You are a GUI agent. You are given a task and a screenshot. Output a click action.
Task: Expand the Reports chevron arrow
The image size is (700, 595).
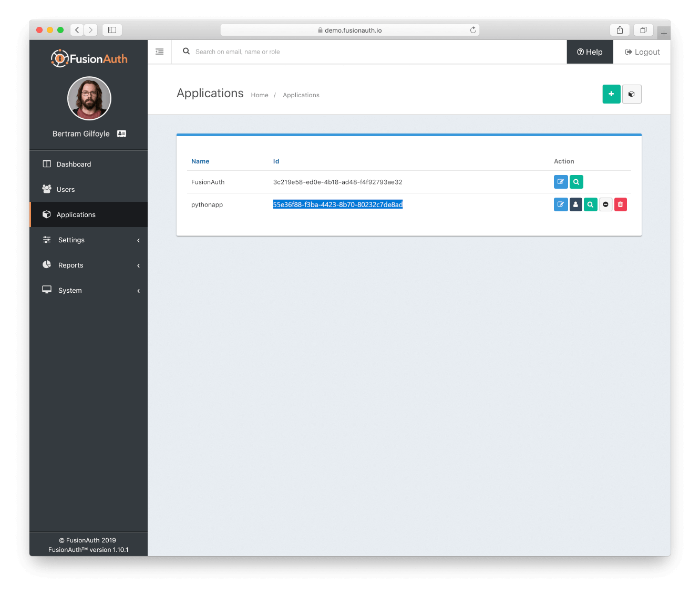(139, 265)
